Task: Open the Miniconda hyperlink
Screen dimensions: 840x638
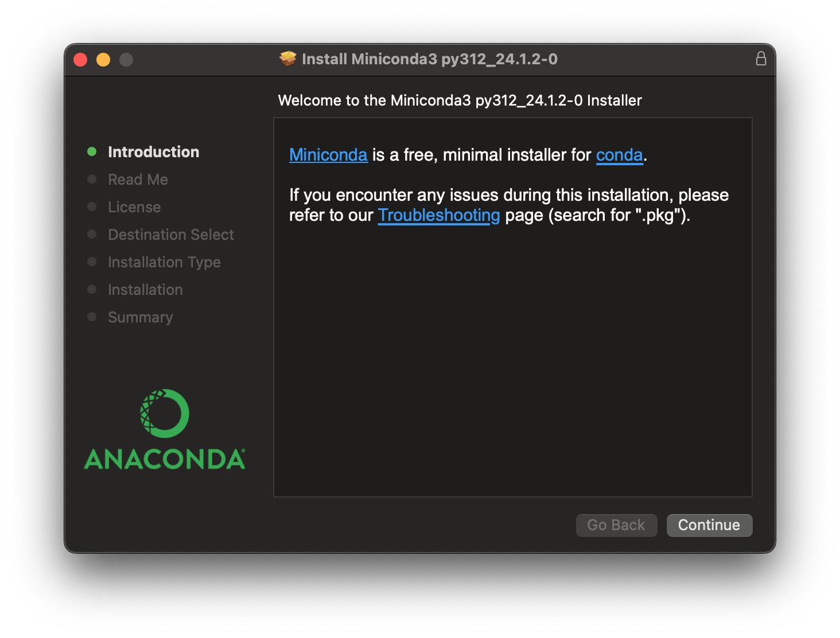Action: point(328,155)
